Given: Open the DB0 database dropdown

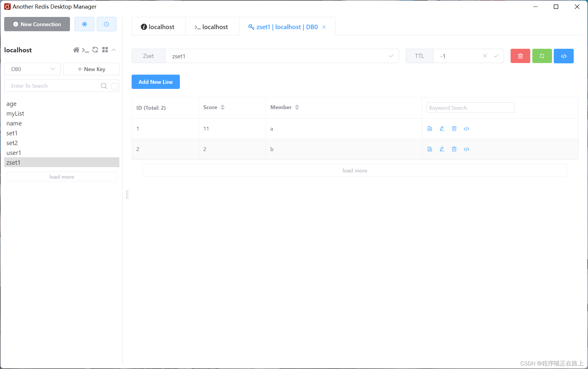Looking at the screenshot, I should tap(32, 69).
